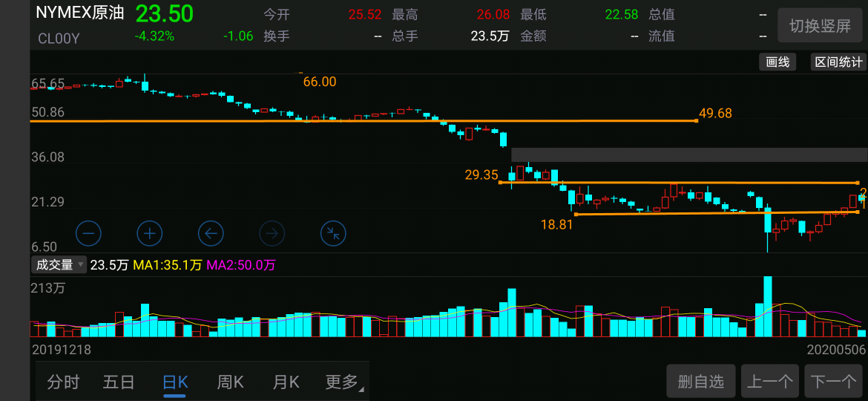This screenshot has height=401, width=868.
Task: Click the MA1:35.1万 indicator label
Action: point(168,265)
